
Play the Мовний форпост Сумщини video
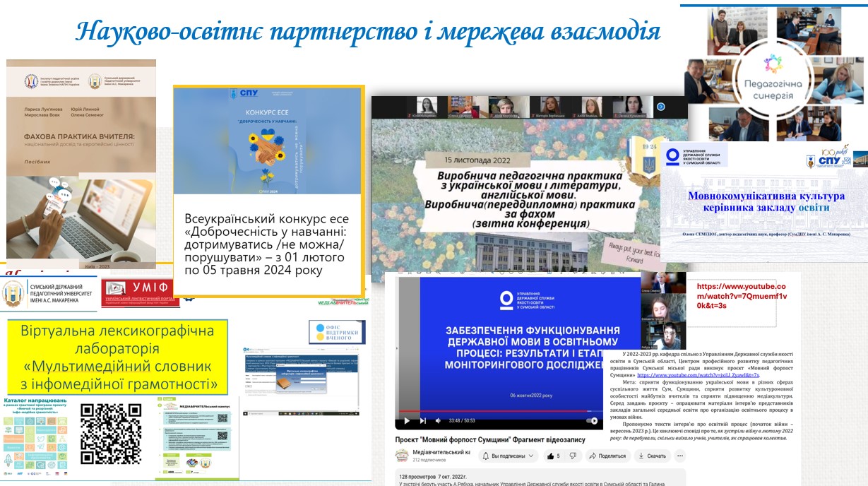407,420
